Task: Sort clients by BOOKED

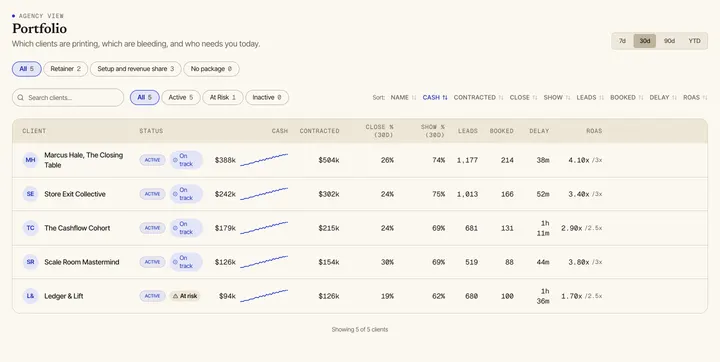Action: tap(627, 97)
